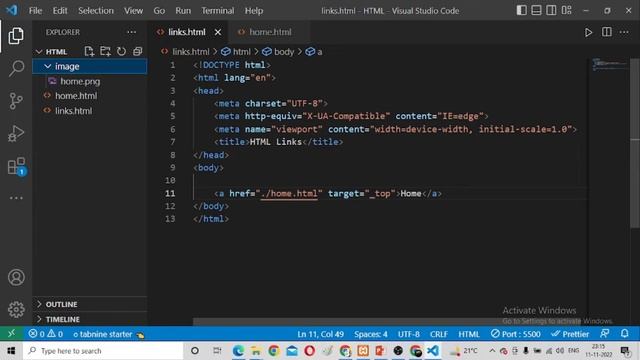This screenshot has width=640, height=360.
Task: Expand the TIMELINE section
Action: tap(90, 319)
